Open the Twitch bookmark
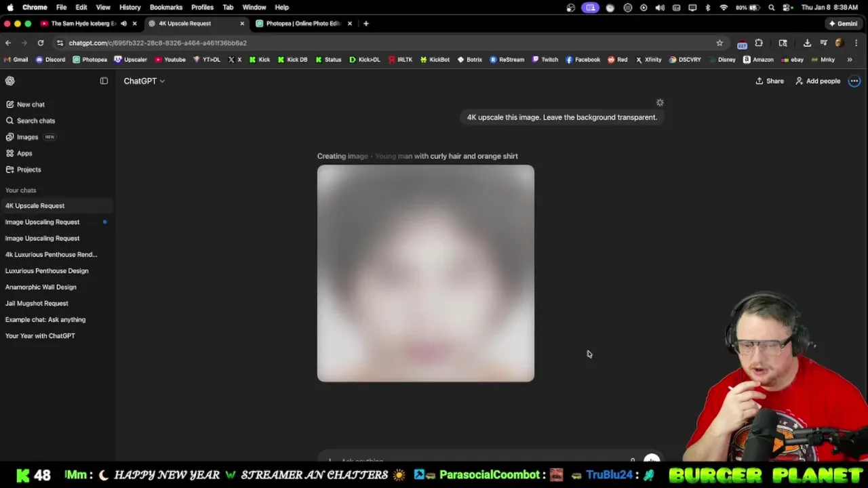868x488 pixels. (545, 60)
